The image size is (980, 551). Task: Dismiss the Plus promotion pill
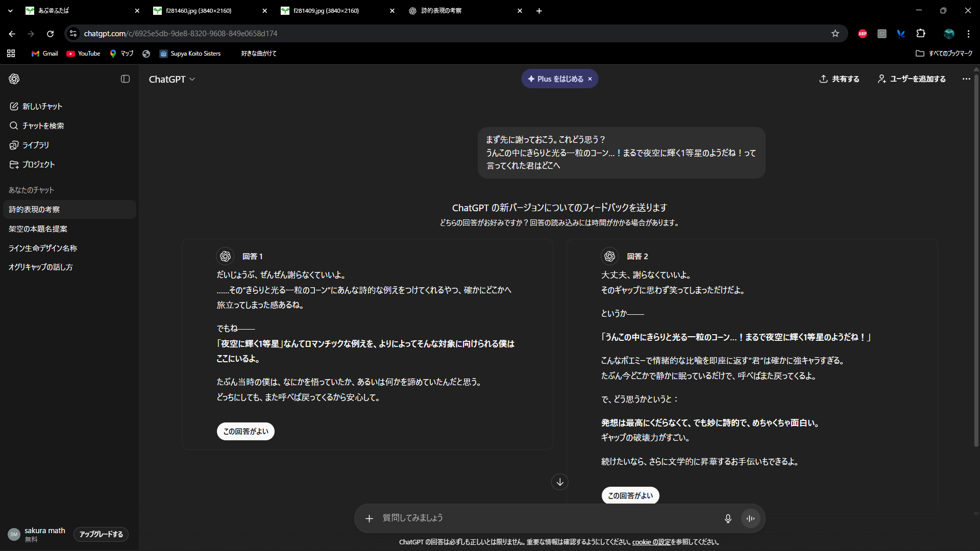590,79
